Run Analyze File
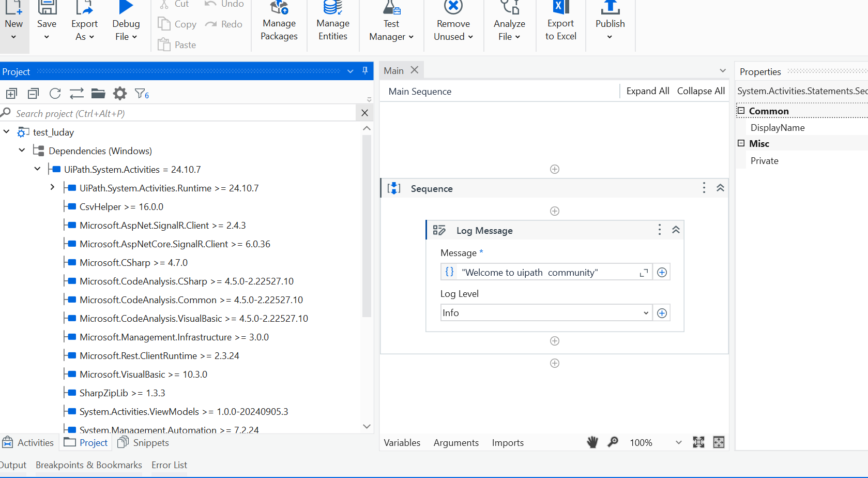 tap(509, 23)
